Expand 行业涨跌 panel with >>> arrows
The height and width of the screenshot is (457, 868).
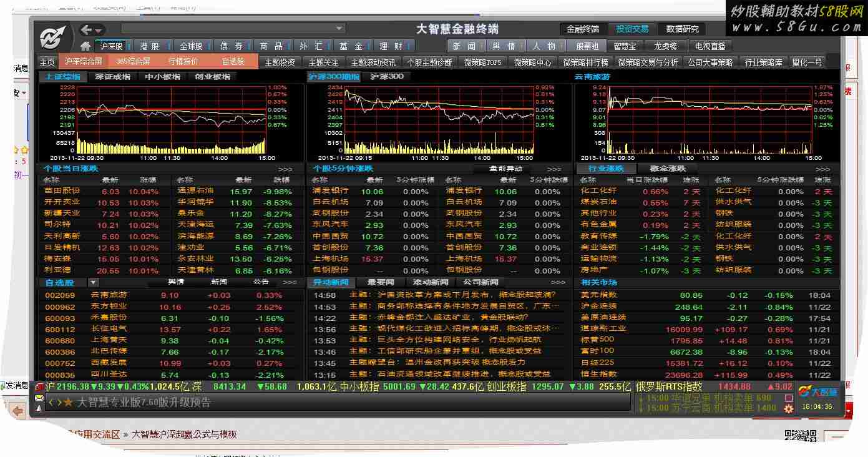823,169
